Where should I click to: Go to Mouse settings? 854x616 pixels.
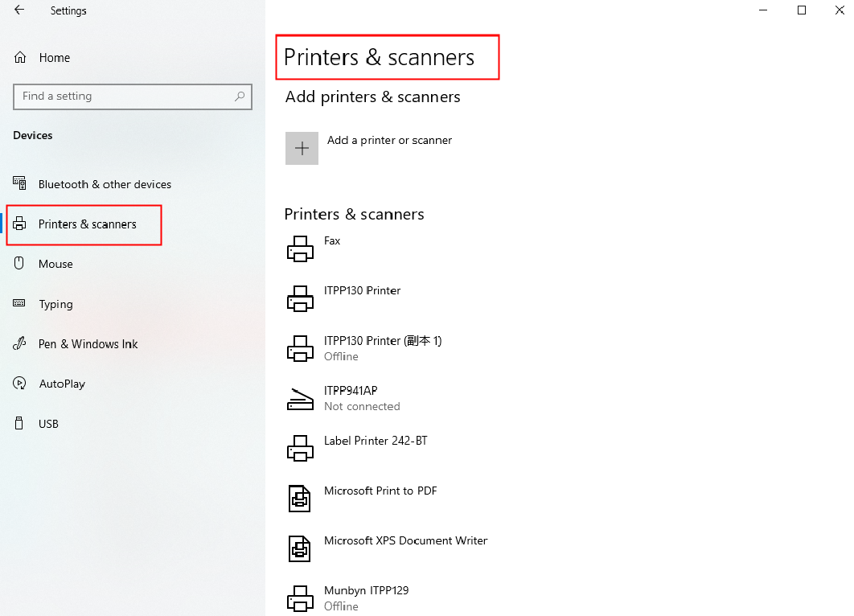click(55, 264)
